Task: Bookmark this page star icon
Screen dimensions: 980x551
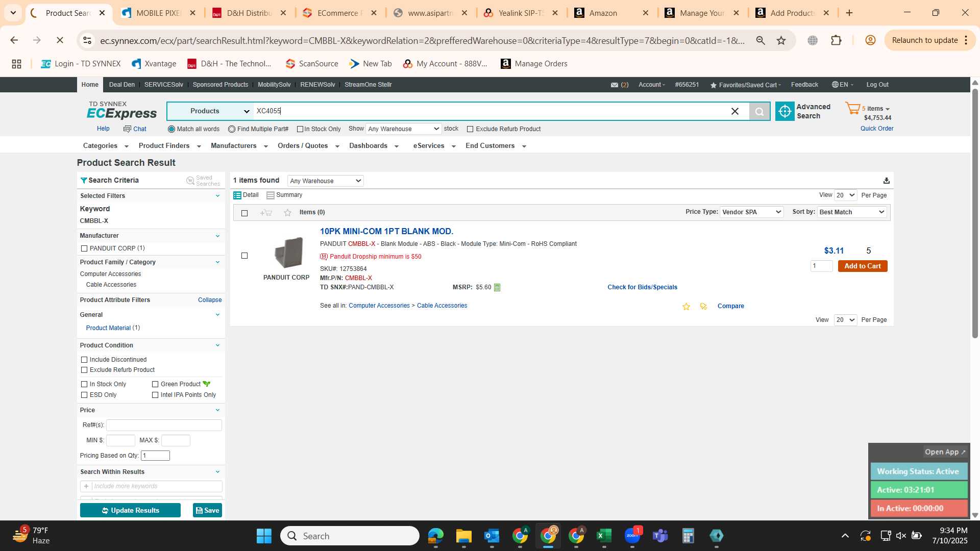Action: (x=781, y=40)
